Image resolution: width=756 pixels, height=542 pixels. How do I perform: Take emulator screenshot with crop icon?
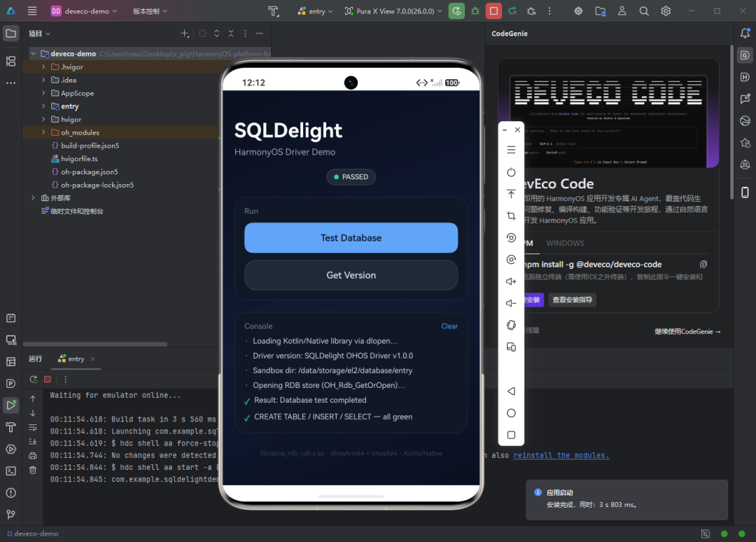[x=511, y=216]
